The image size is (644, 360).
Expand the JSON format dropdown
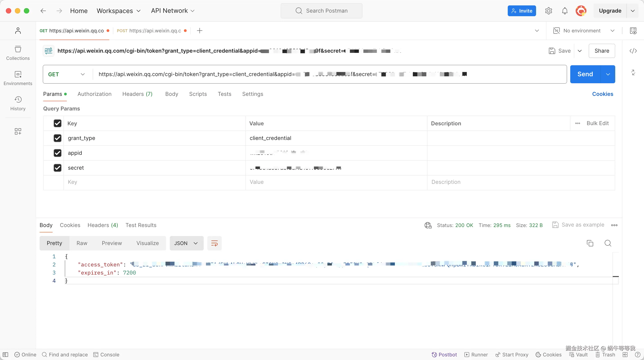point(186,243)
